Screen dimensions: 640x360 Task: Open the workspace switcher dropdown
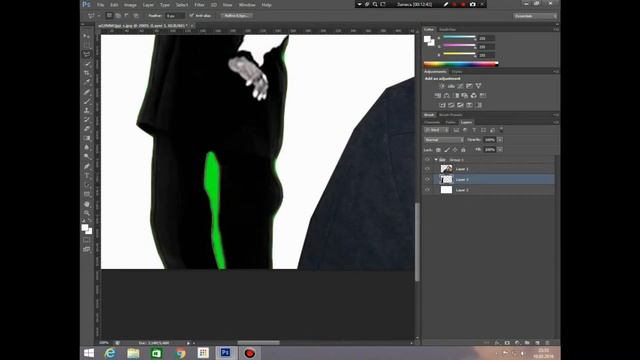point(535,16)
